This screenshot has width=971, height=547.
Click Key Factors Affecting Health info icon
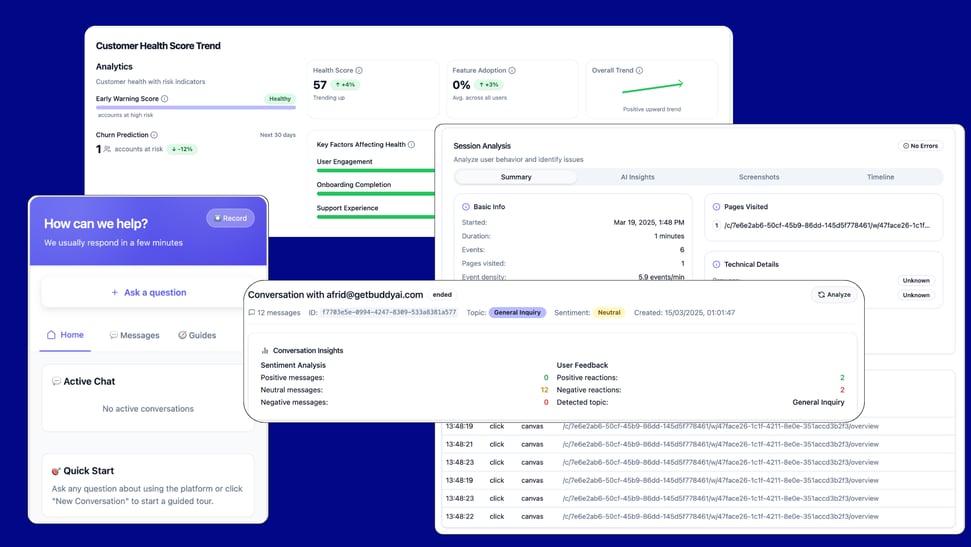(411, 145)
